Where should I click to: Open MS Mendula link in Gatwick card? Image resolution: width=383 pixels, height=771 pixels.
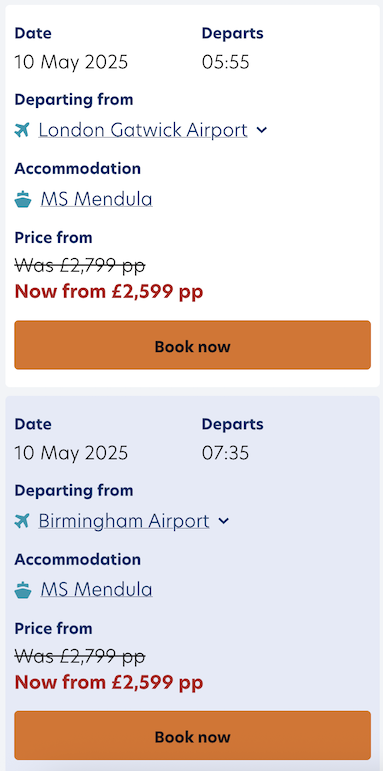coord(96,199)
